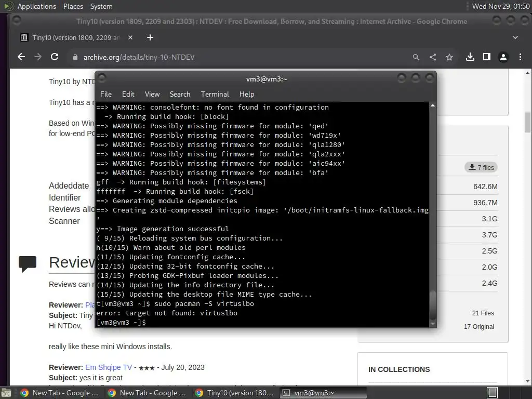Image resolution: width=532 pixels, height=399 pixels.
Task: Select the Tiny10 archive tab
Action: (x=76, y=37)
